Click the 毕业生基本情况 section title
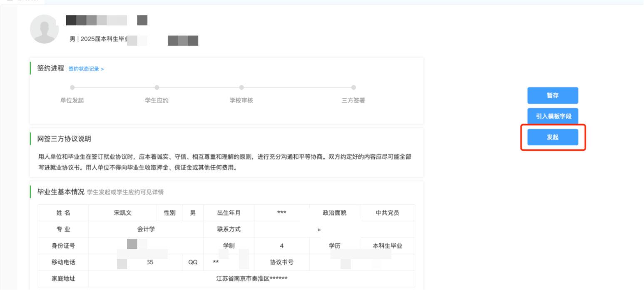644x290 pixels. click(x=61, y=192)
